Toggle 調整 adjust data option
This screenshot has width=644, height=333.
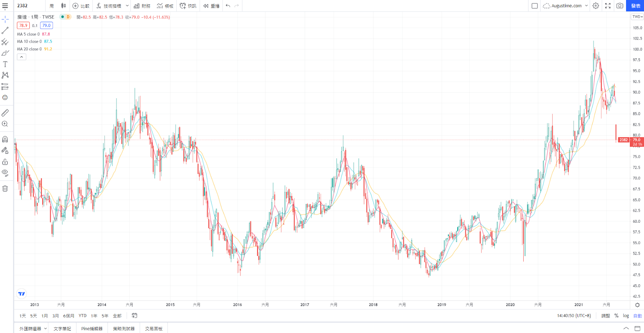pos(606,316)
